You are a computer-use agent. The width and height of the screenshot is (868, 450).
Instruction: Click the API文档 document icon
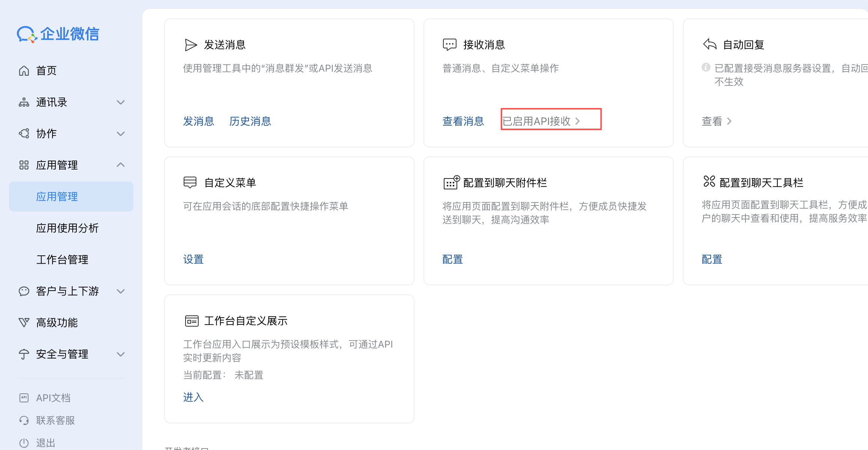24,397
